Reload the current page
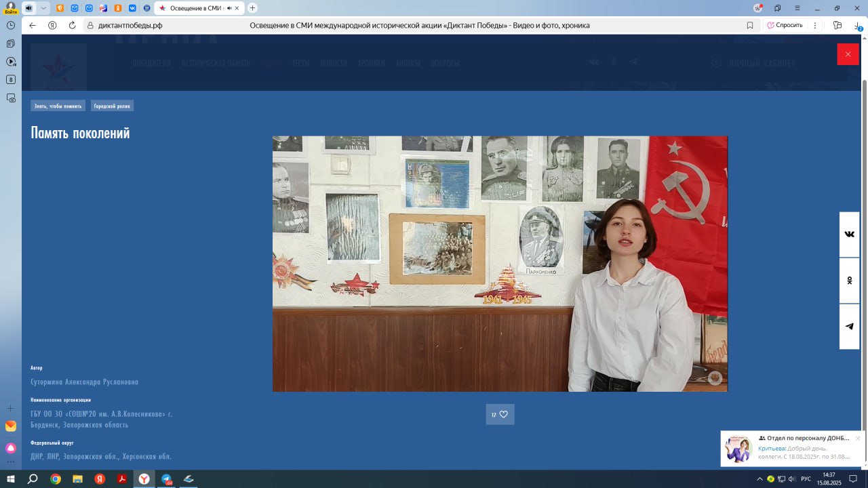The height and width of the screenshot is (488, 868). click(72, 25)
